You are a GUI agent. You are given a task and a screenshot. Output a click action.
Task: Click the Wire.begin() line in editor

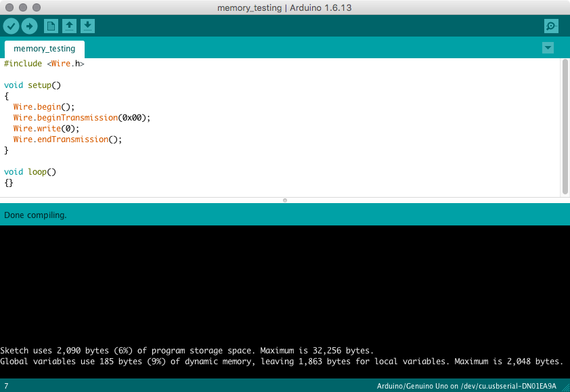(43, 107)
